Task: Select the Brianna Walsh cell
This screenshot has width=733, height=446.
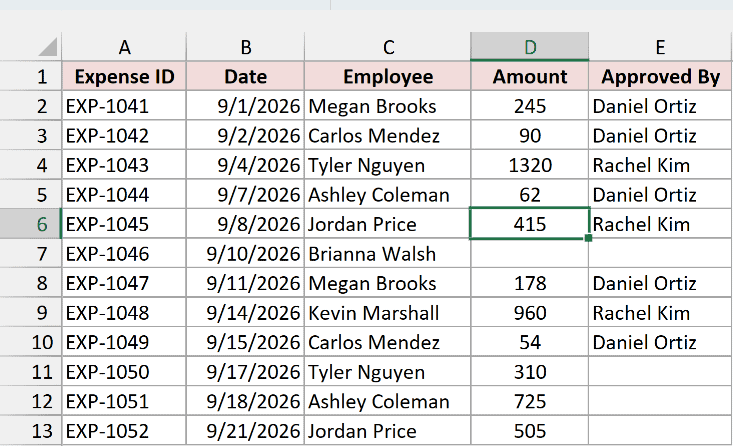Action: pos(388,253)
